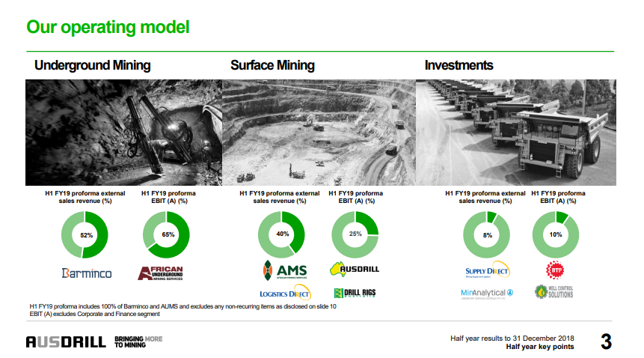Click the African Underground Mining Services logo

[160, 273]
